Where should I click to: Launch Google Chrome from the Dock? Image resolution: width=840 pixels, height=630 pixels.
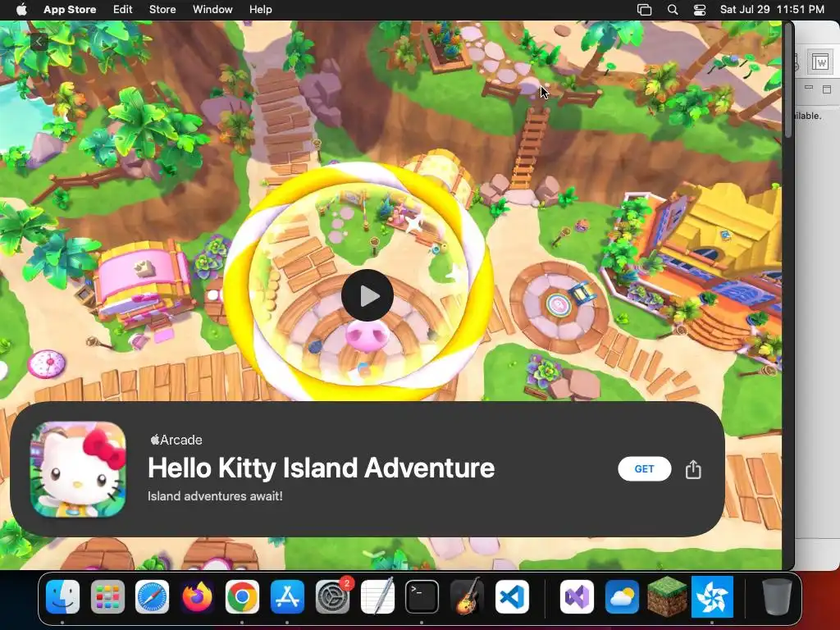tap(242, 597)
